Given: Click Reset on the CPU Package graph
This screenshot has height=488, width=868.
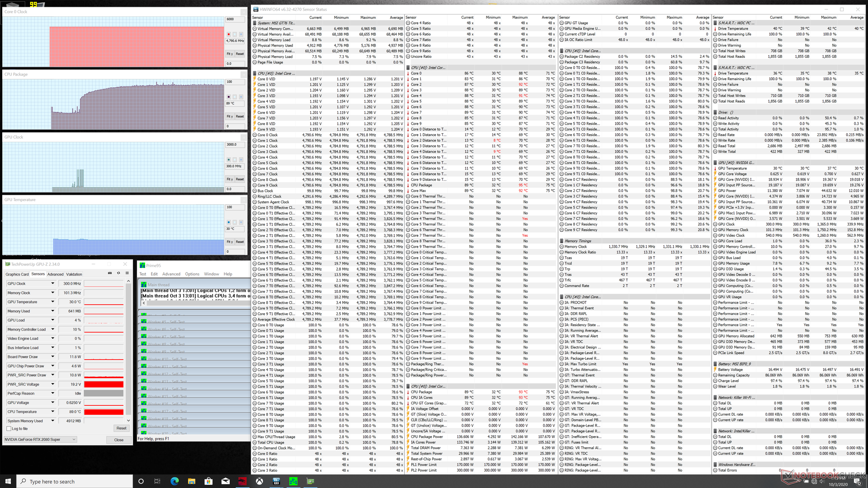Looking at the screenshot, I should 240,117.
